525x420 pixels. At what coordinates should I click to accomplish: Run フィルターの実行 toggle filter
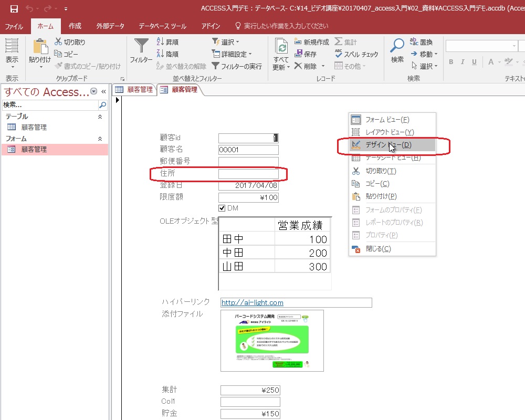tap(237, 66)
